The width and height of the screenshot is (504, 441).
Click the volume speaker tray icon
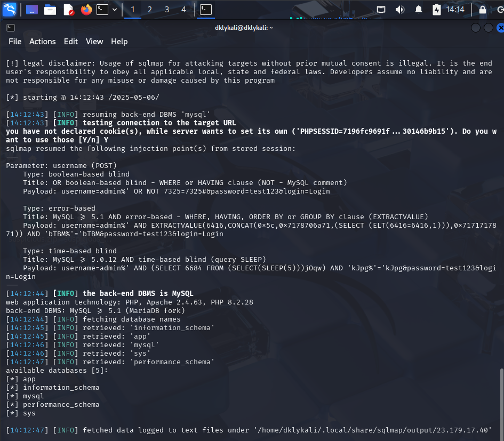tap(399, 10)
